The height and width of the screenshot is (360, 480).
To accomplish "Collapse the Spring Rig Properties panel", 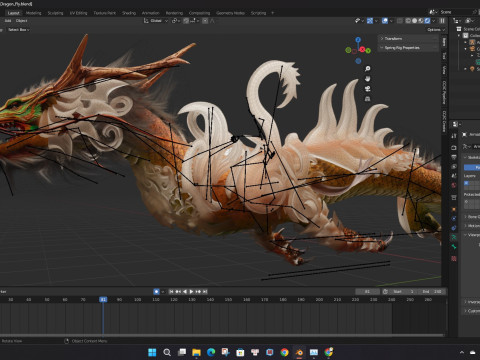I will coord(408,48).
